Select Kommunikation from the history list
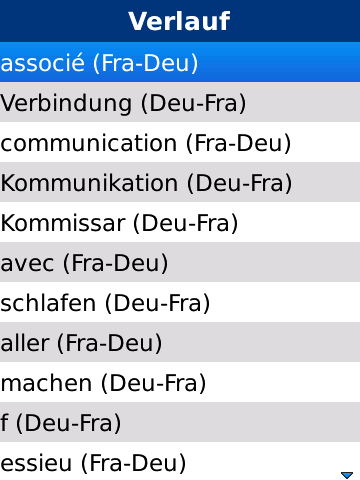The width and height of the screenshot is (360, 480). pyautogui.click(x=180, y=182)
